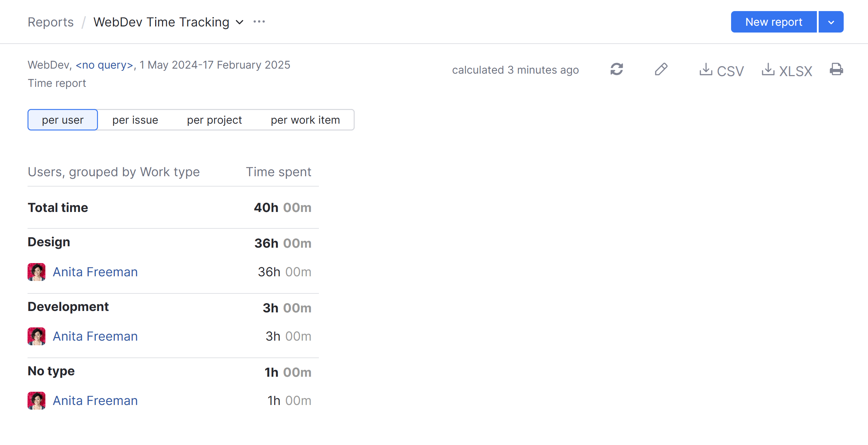Click Anita Freeman's avatar under Design
Screen dimensions: 868x445
pyautogui.click(x=36, y=272)
